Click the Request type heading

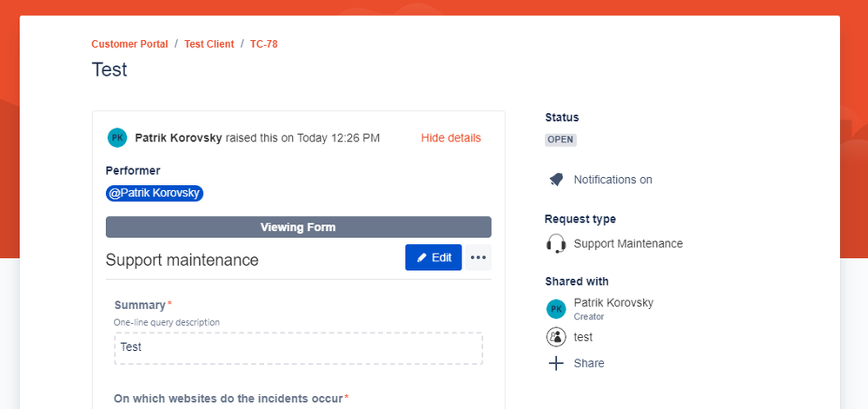pyautogui.click(x=580, y=219)
